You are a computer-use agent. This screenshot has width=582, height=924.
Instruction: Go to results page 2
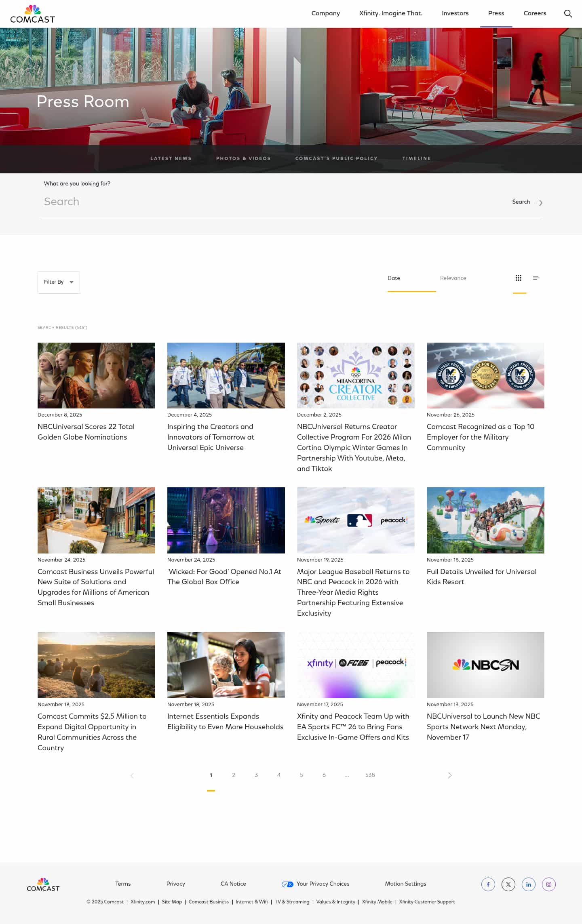234,775
